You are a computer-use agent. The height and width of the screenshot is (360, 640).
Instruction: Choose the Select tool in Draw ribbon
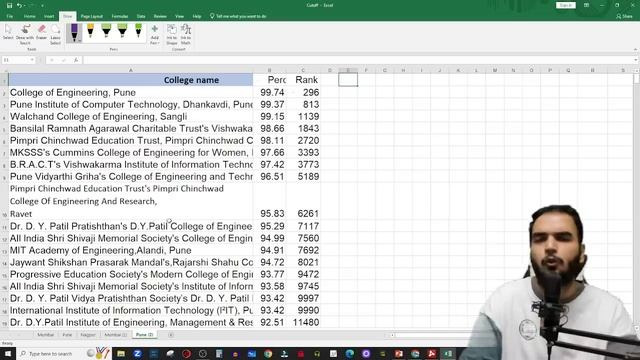tap(8, 33)
